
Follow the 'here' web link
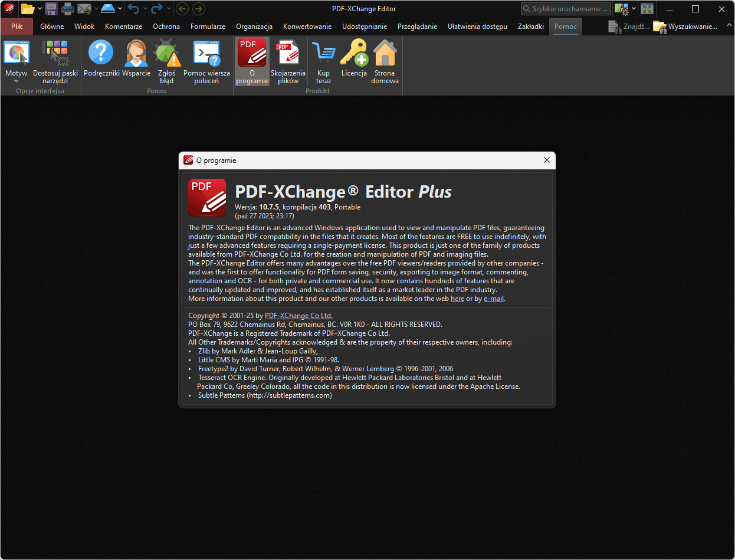tap(457, 299)
